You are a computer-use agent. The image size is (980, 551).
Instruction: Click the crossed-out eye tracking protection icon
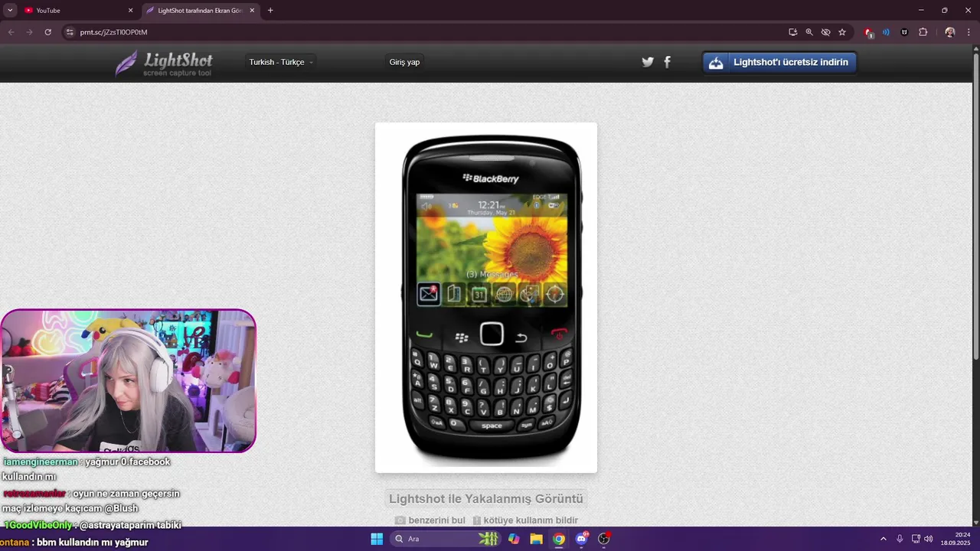point(825,32)
